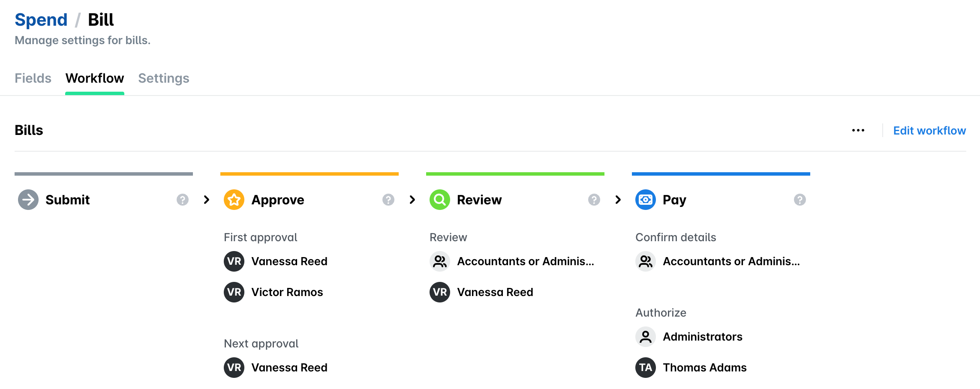The width and height of the screenshot is (980, 389).
Task: Click the Approve stage label
Action: 278,200
